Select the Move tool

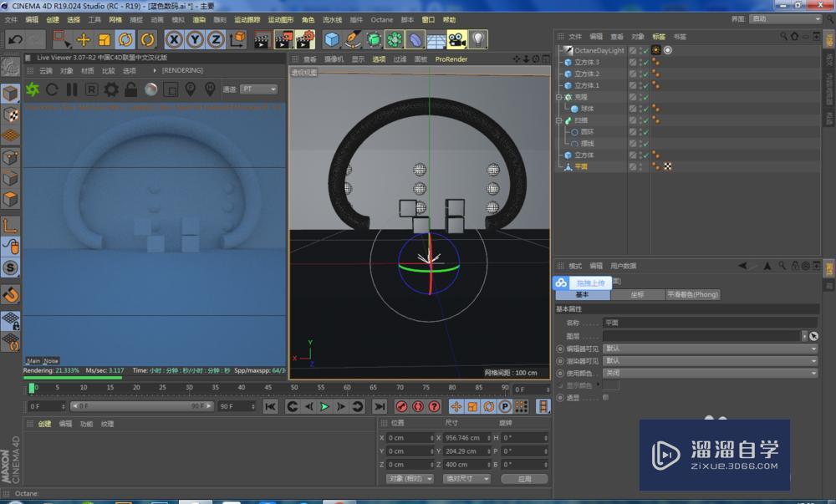83,39
